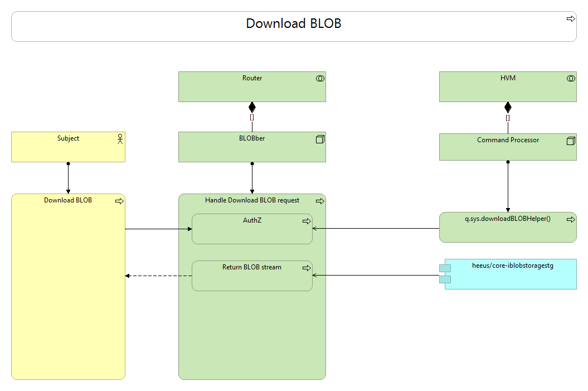This screenshot has height=391, width=588.
Task: Click the arrow icon inside the AuthZ subprocess
Action: [x=306, y=221]
